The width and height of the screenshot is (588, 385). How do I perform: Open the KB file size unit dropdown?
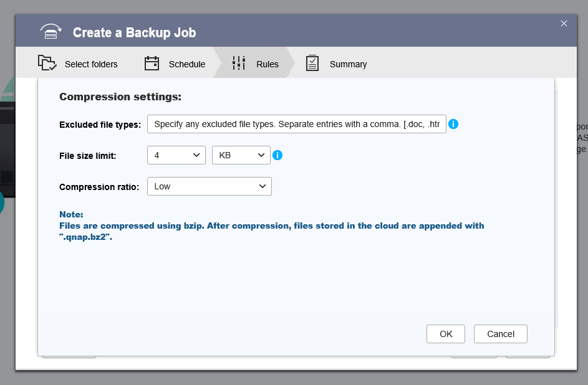click(x=241, y=155)
